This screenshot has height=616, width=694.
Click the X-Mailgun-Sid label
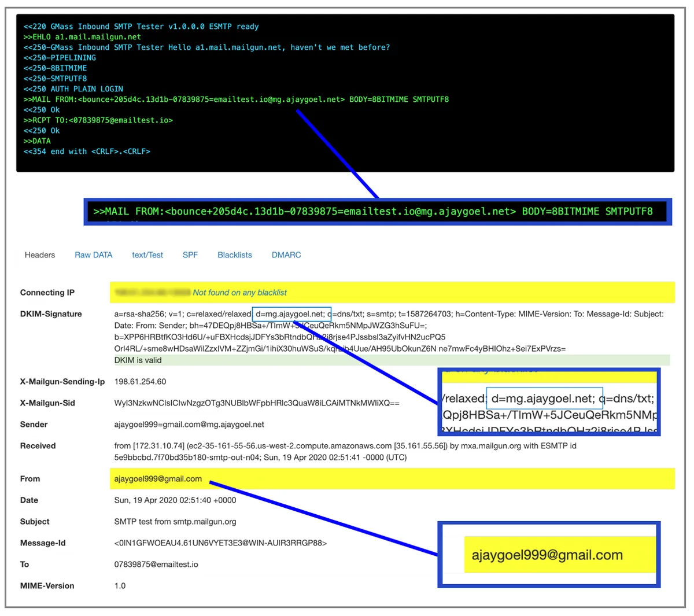(47, 403)
